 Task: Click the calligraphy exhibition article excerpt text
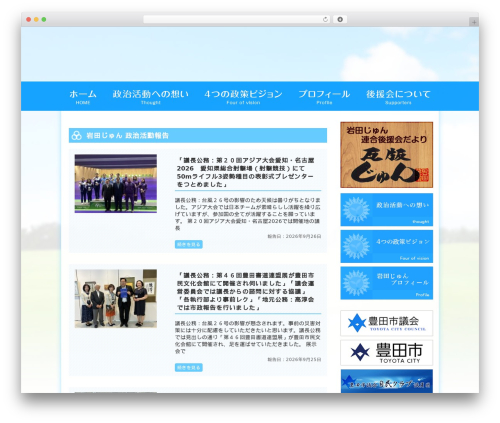tap(248, 337)
